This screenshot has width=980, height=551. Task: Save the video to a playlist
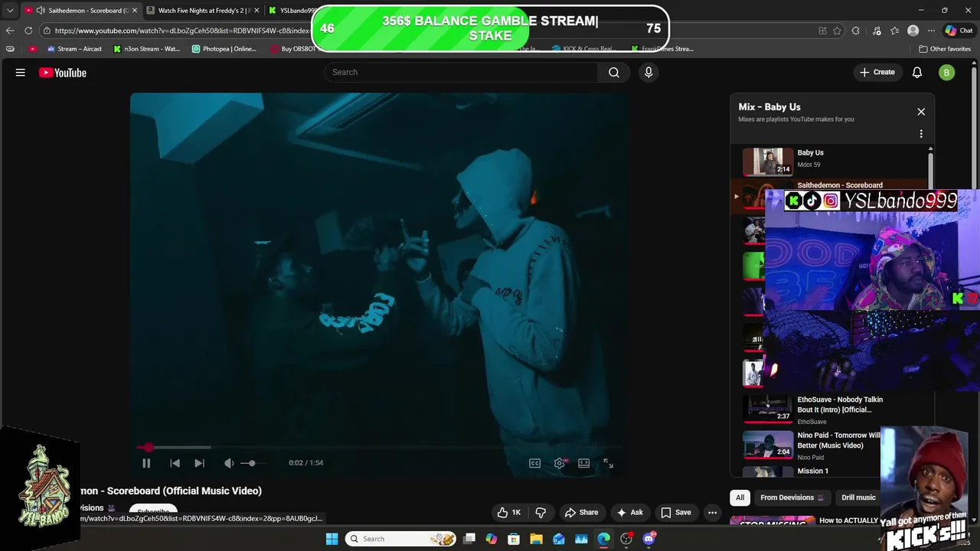(676, 513)
